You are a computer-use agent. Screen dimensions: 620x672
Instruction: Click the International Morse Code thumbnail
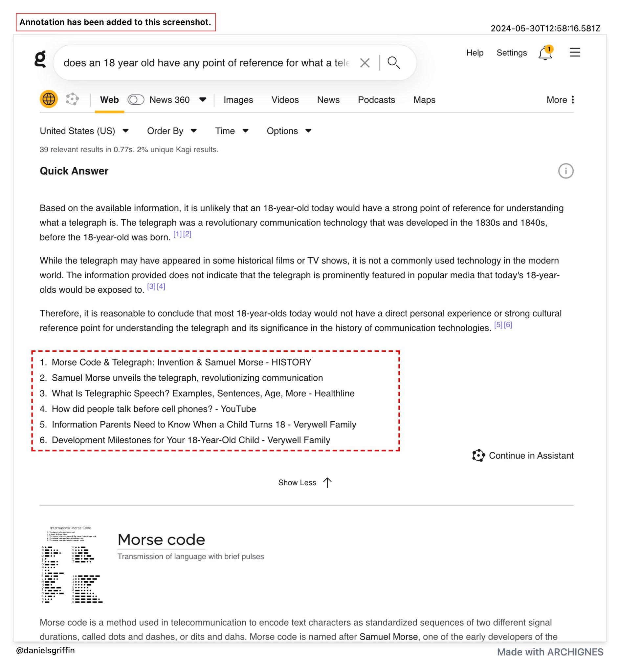(71, 564)
